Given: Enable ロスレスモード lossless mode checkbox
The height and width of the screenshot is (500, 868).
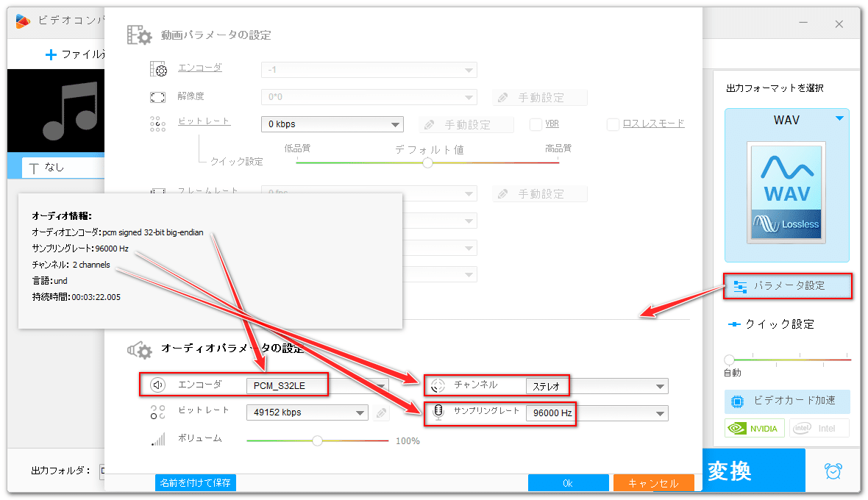Looking at the screenshot, I should tap(613, 124).
